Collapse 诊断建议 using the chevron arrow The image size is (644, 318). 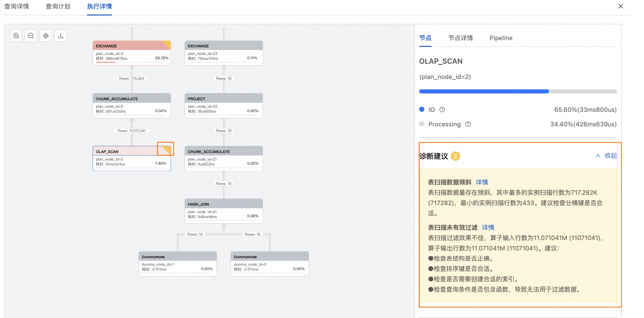pos(598,156)
